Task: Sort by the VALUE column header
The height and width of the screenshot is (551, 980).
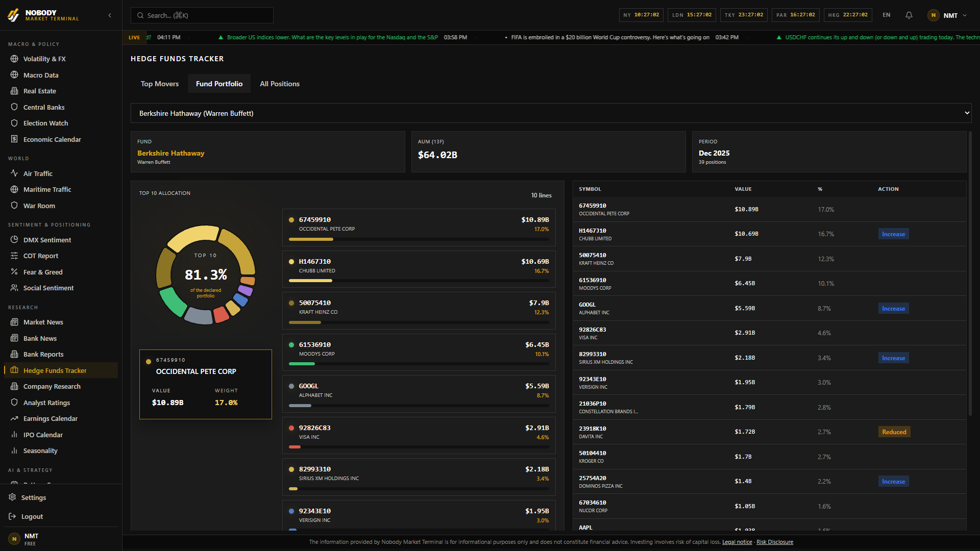Action: pyautogui.click(x=743, y=189)
